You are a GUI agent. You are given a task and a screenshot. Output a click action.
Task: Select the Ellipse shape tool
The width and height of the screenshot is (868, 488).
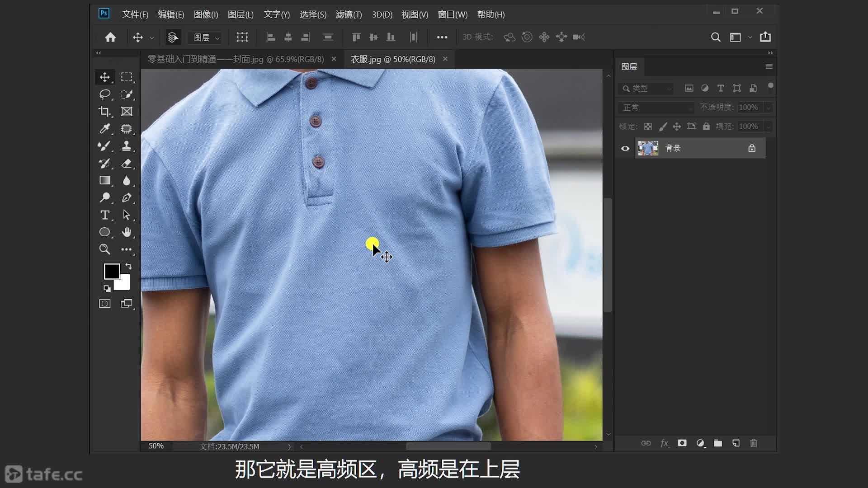(105, 232)
